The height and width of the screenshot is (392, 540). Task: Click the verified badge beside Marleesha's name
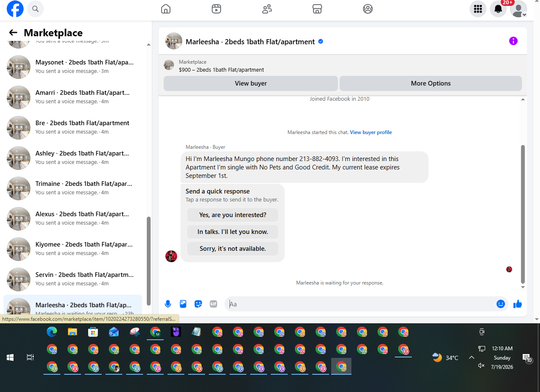[x=321, y=41]
